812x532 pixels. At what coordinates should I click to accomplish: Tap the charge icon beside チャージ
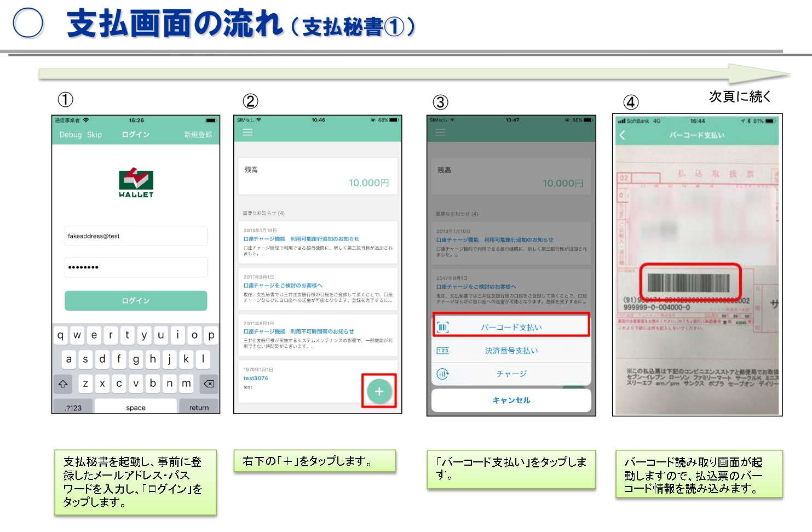click(x=442, y=374)
